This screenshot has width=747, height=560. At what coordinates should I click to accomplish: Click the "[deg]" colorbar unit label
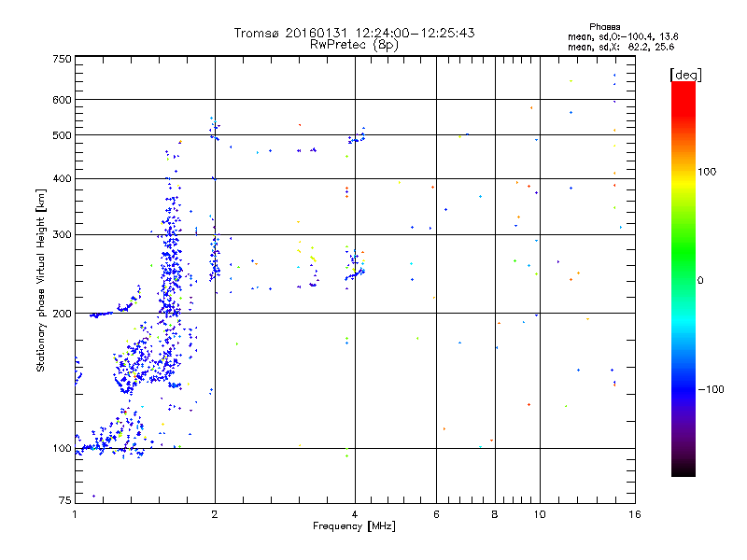[685, 75]
